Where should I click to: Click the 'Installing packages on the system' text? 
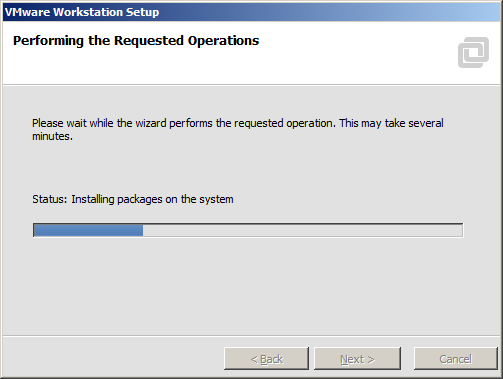point(152,199)
